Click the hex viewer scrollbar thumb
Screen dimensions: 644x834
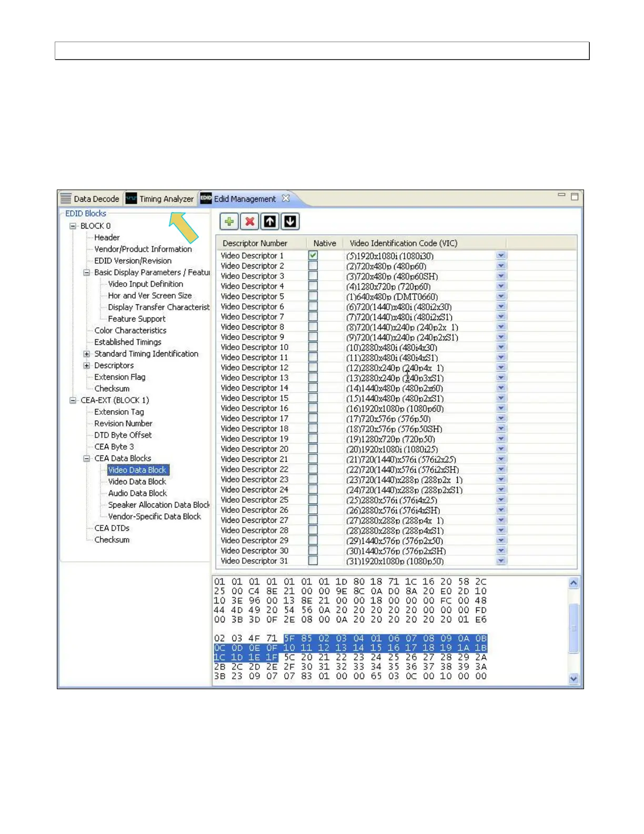click(x=573, y=628)
